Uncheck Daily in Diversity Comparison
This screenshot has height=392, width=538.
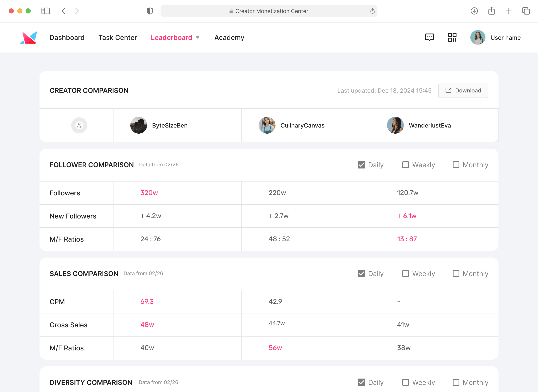pos(361,382)
